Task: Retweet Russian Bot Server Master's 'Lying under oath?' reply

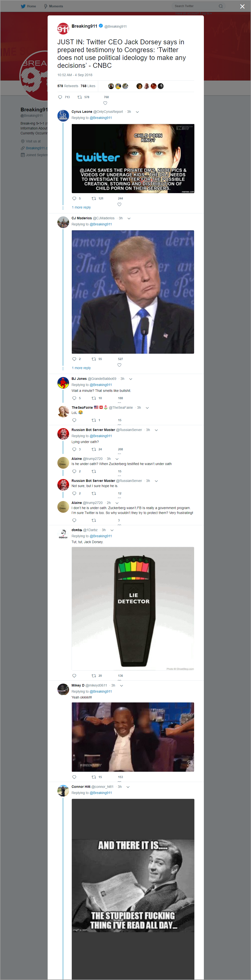Action: click(94, 449)
